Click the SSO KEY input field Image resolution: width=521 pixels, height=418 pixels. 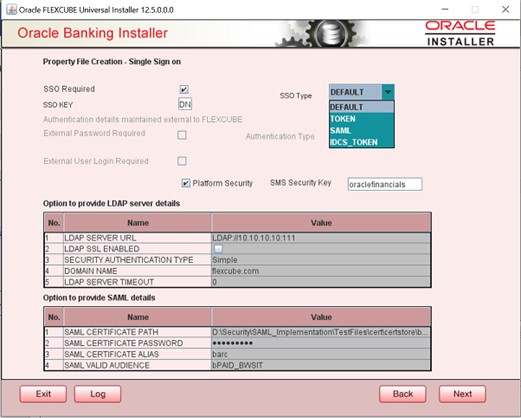click(x=185, y=104)
